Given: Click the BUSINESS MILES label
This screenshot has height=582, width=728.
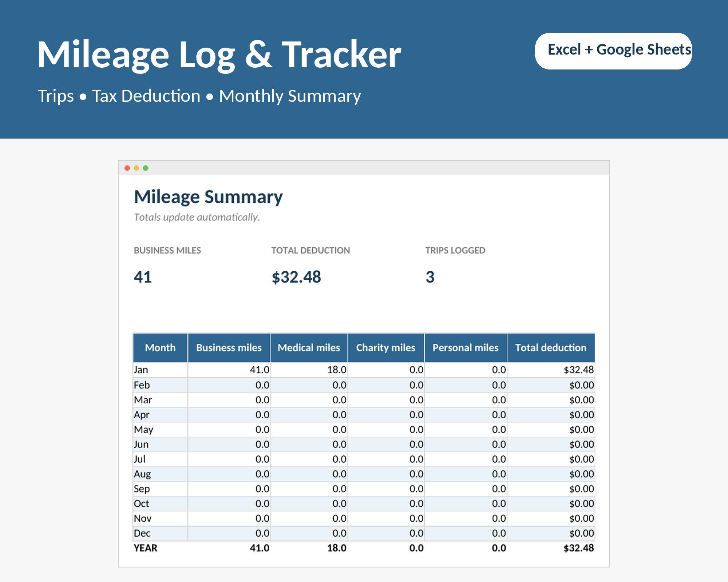Looking at the screenshot, I should coord(167,250).
